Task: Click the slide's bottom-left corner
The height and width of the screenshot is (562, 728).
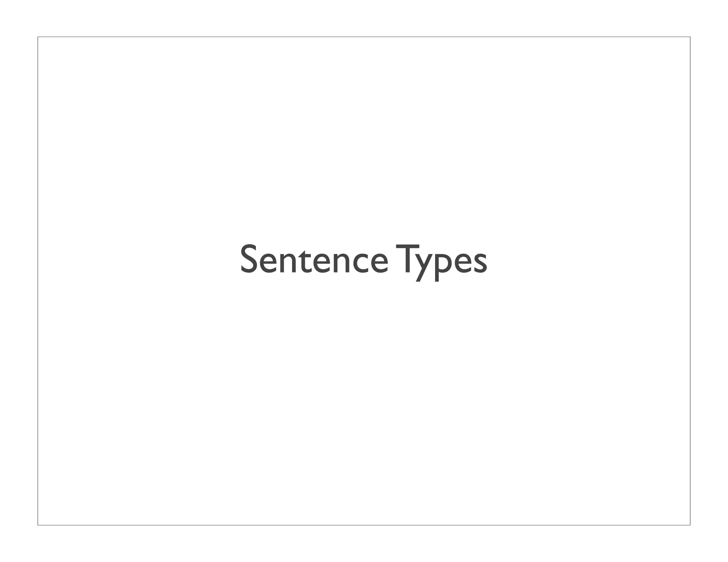Action: tap(38, 525)
